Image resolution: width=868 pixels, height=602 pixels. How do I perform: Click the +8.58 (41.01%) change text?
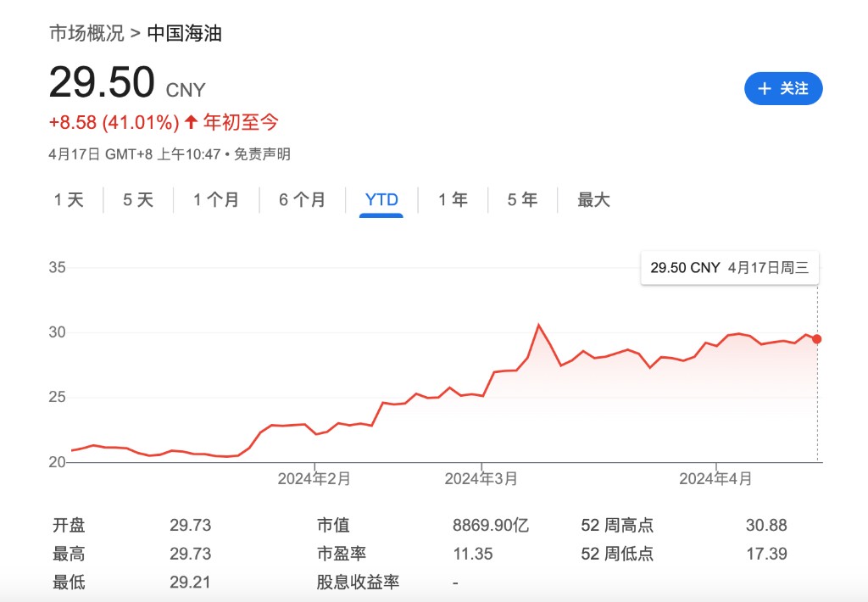pyautogui.click(x=114, y=122)
